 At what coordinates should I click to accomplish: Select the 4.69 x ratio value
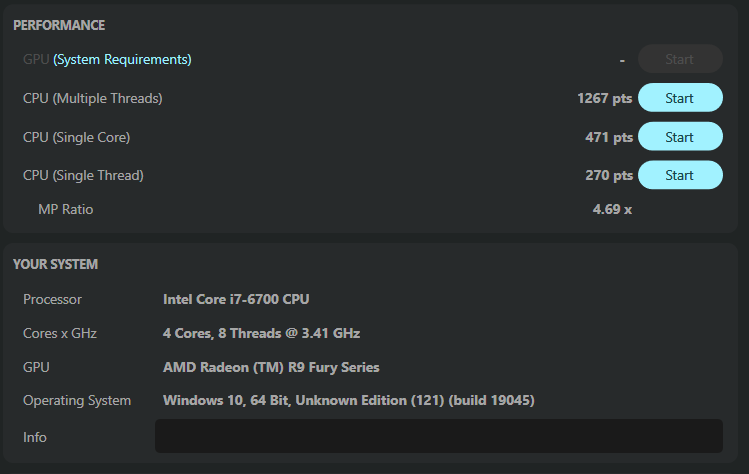612,209
